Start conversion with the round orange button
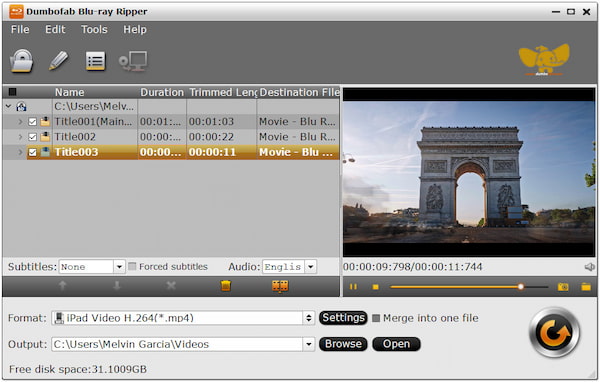The height and width of the screenshot is (382, 600). [x=554, y=333]
